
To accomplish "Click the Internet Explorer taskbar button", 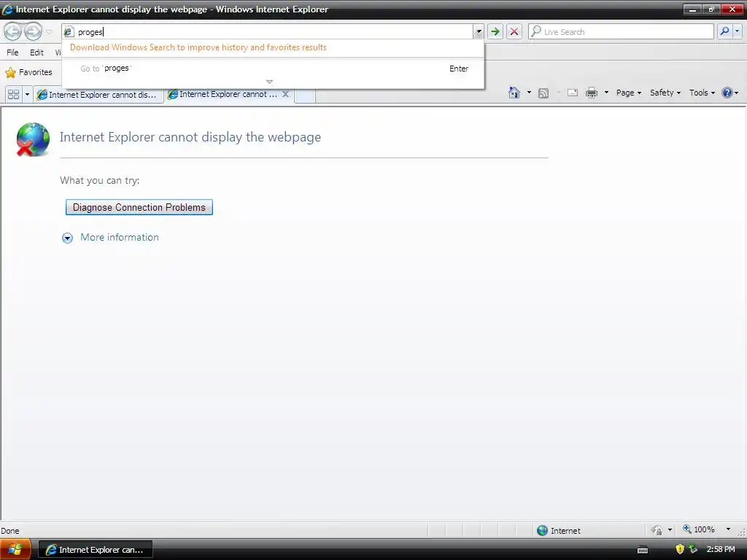I will click(95, 550).
